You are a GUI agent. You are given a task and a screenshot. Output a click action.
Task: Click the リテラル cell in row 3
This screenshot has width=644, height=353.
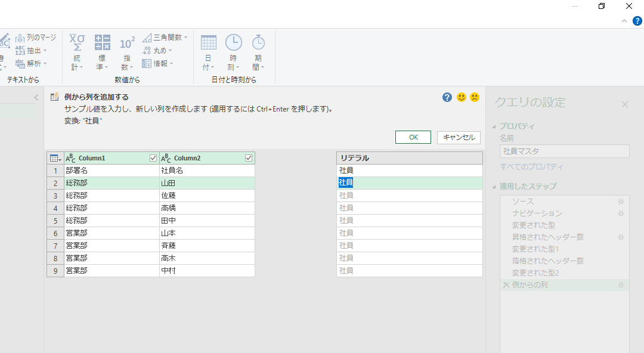(x=410, y=196)
